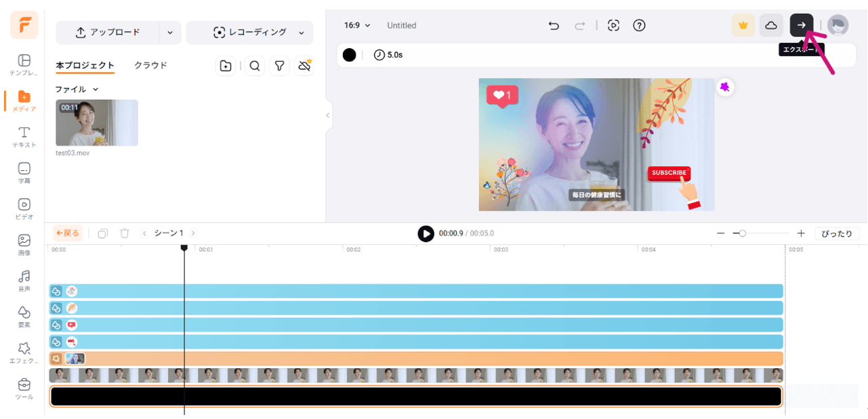Open the Audio (音声) sidebar panel
The width and height of the screenshot is (868, 419).
click(24, 281)
